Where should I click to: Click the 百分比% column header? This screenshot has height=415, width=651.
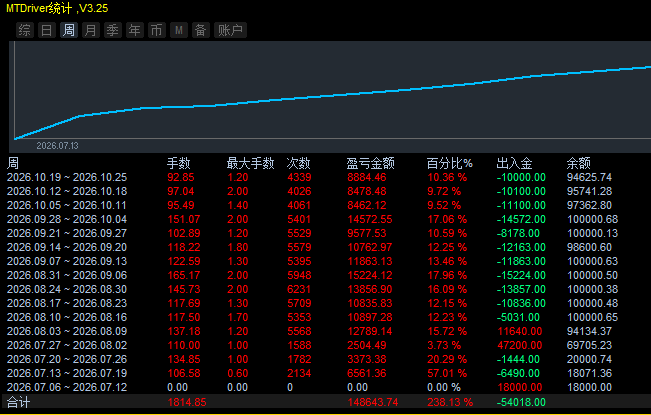tap(450, 163)
